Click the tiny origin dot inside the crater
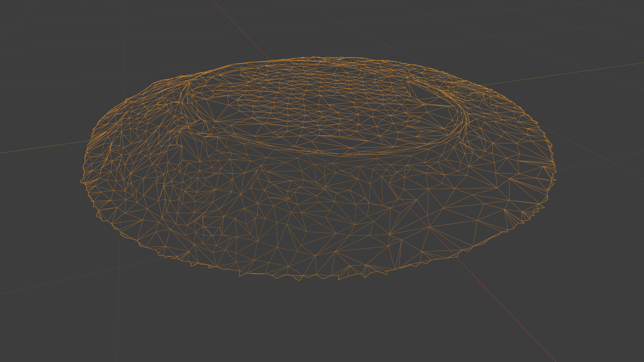 [x=316, y=109]
